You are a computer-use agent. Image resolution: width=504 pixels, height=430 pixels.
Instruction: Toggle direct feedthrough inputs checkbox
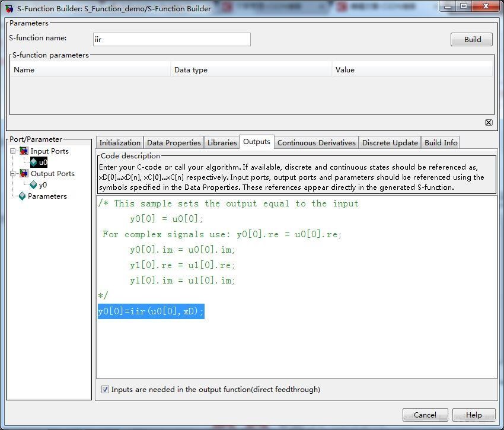coord(105,389)
